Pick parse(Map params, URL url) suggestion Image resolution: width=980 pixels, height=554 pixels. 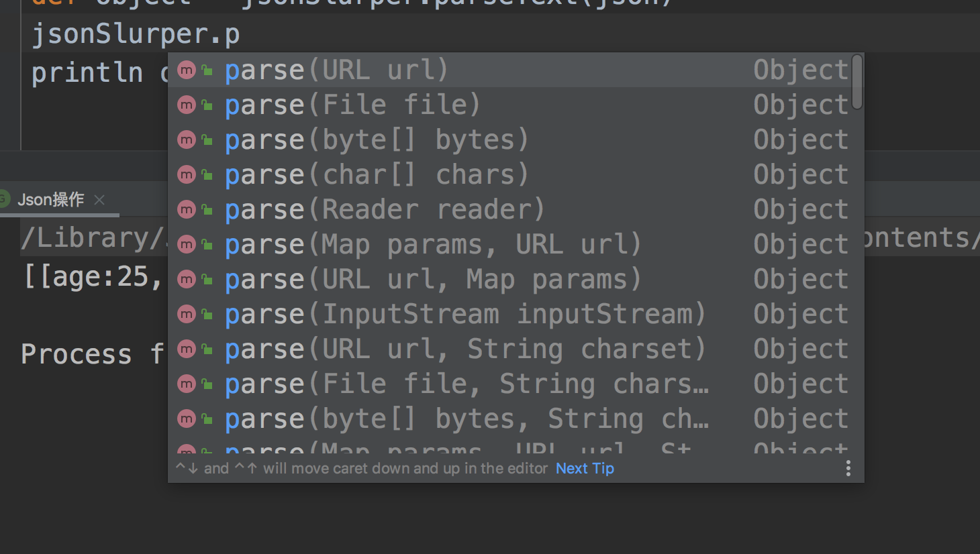tap(516, 244)
